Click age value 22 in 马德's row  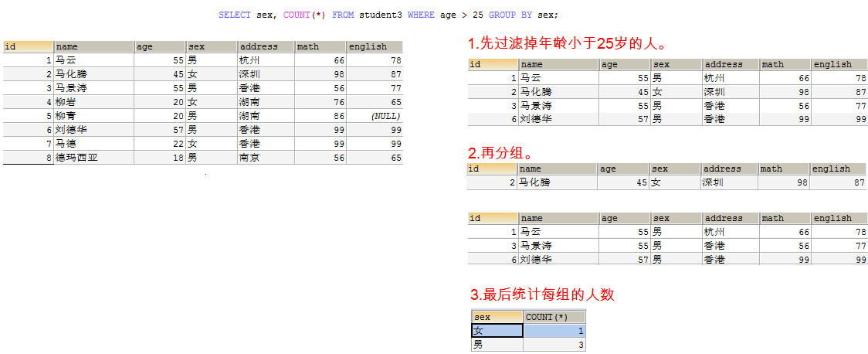click(160, 144)
